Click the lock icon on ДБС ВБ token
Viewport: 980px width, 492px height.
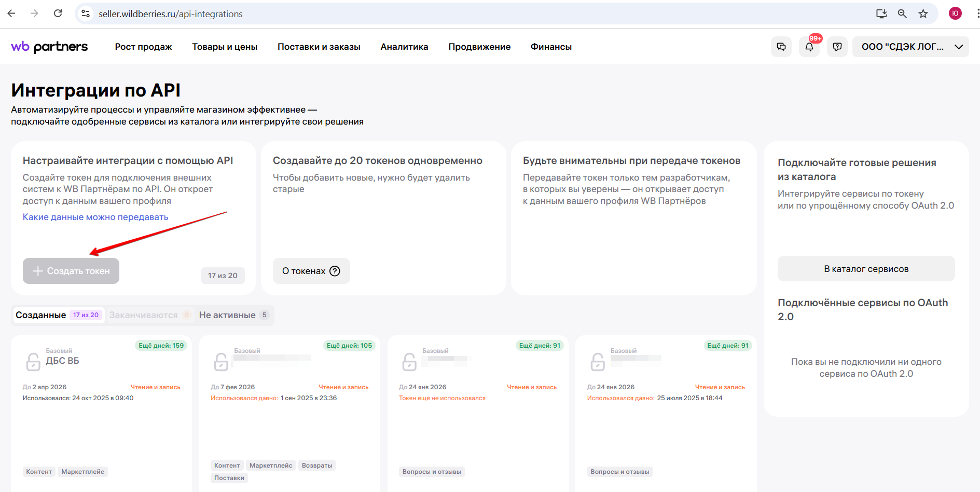coord(33,361)
